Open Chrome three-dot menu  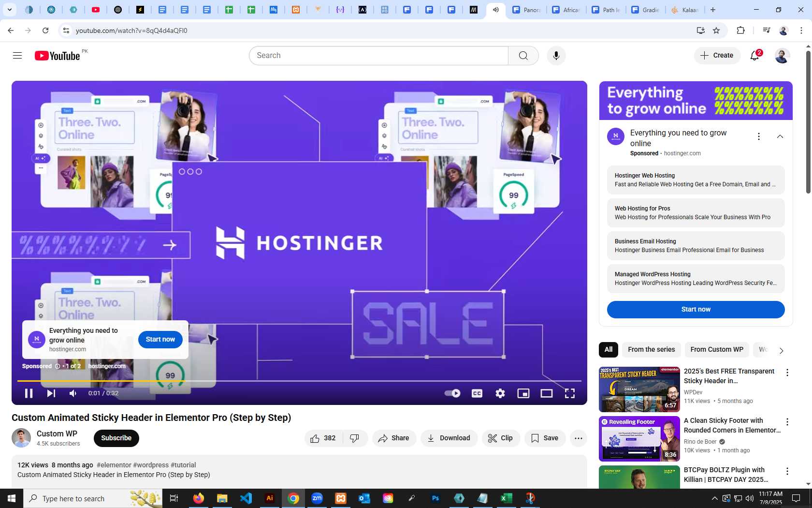pyautogui.click(x=801, y=30)
